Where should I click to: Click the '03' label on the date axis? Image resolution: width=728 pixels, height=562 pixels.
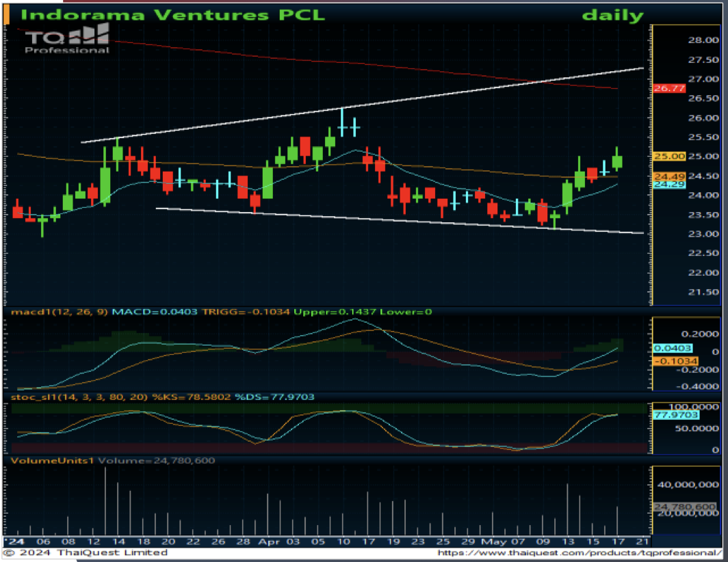tap(293, 541)
